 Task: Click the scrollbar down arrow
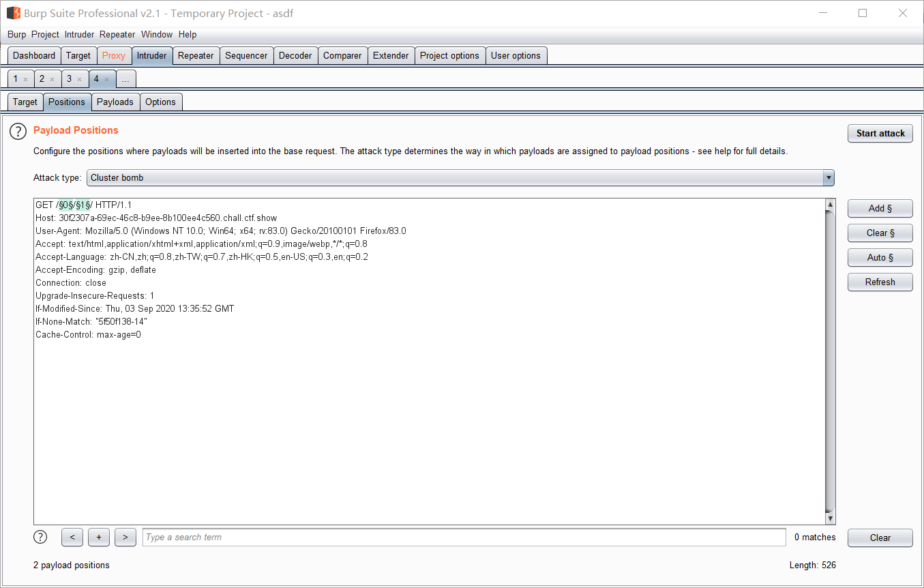point(830,518)
